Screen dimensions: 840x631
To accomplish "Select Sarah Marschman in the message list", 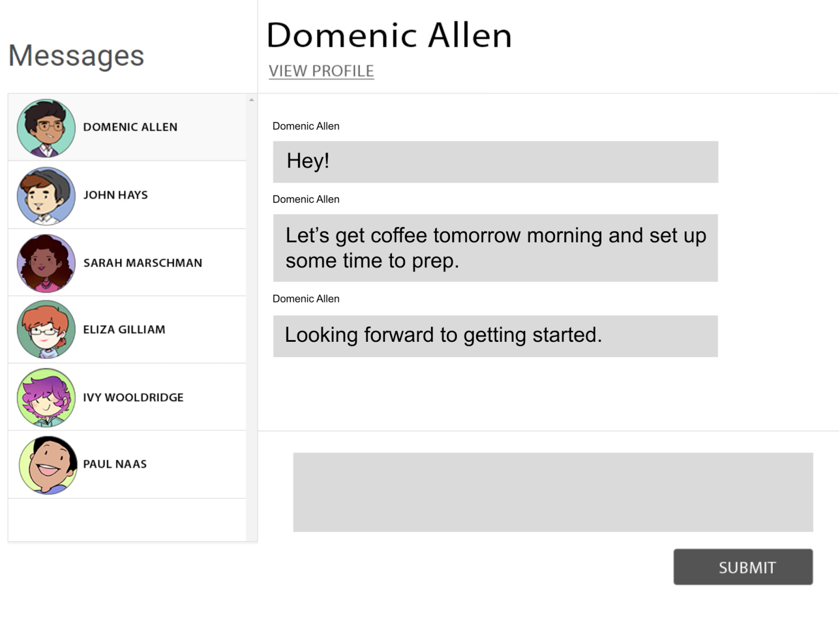I will [142, 263].
